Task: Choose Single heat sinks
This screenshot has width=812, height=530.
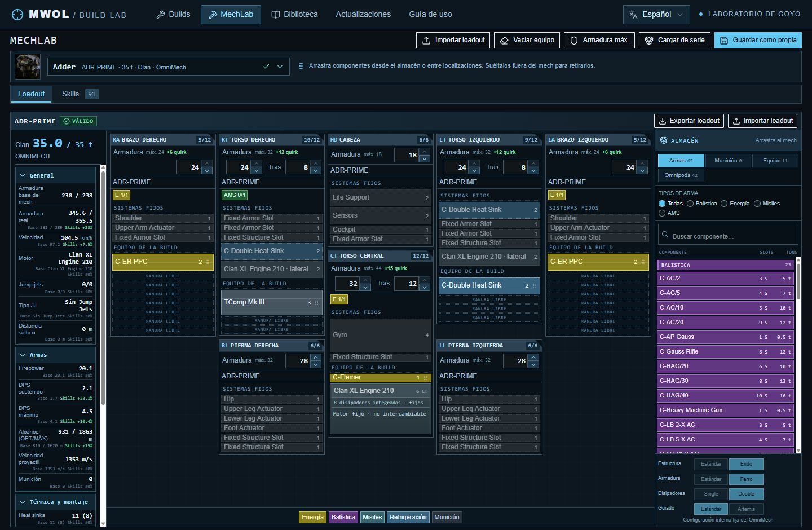Action: click(x=711, y=494)
